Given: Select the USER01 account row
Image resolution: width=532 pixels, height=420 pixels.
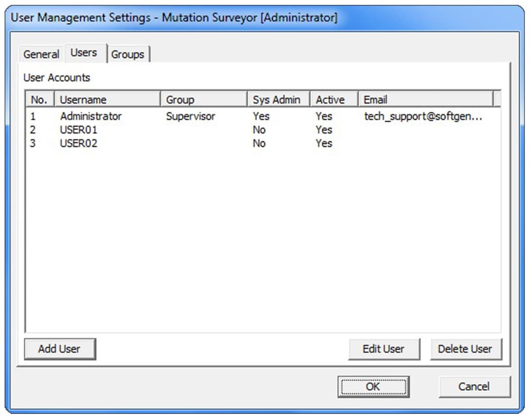Looking at the screenshot, I should 79,130.
